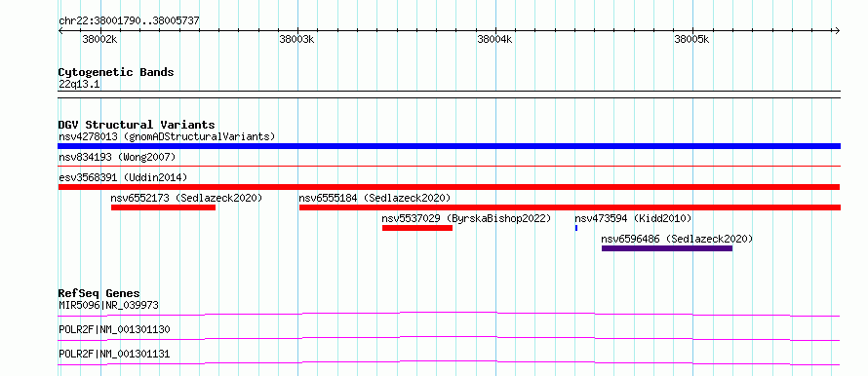Click the right arrow of the coordinate ruler
This screenshot has width=868, height=376.
[838, 31]
